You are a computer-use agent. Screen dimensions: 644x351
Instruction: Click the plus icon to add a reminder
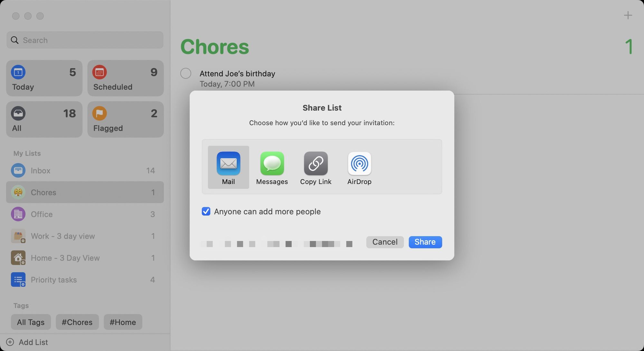coord(628,15)
